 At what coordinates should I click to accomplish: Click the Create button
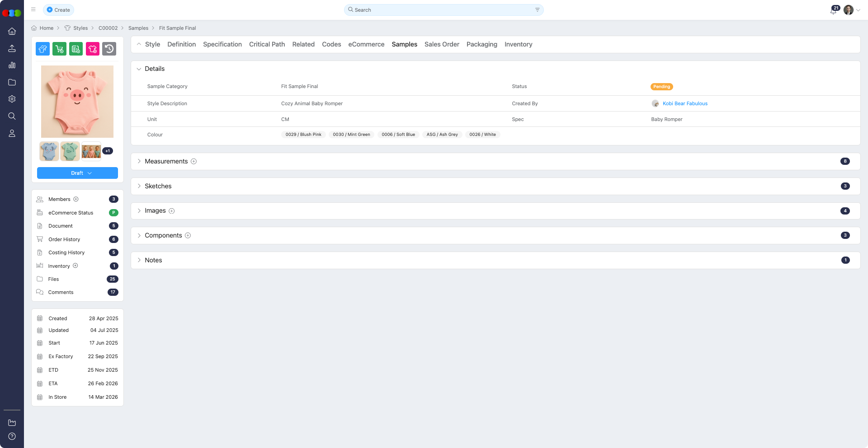pyautogui.click(x=59, y=10)
